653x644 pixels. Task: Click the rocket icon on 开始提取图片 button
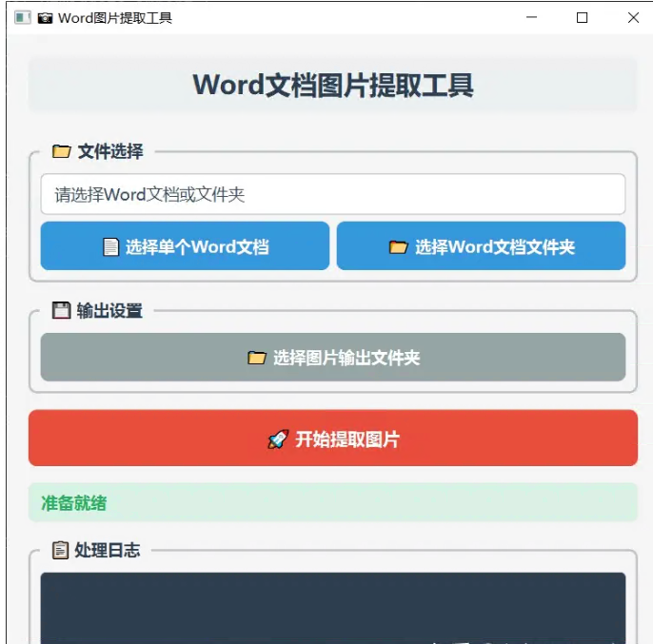point(277,439)
